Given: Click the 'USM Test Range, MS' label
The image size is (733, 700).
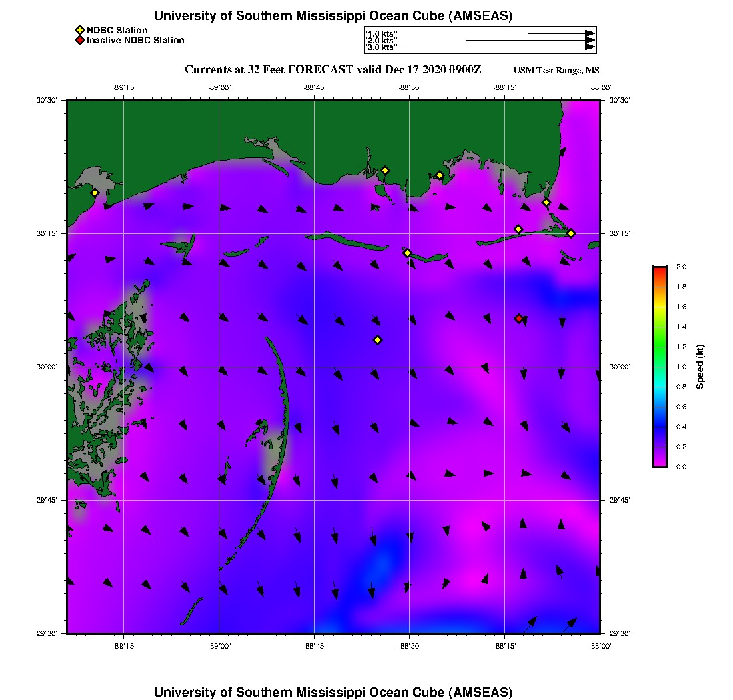Looking at the screenshot, I should pyautogui.click(x=556, y=71).
